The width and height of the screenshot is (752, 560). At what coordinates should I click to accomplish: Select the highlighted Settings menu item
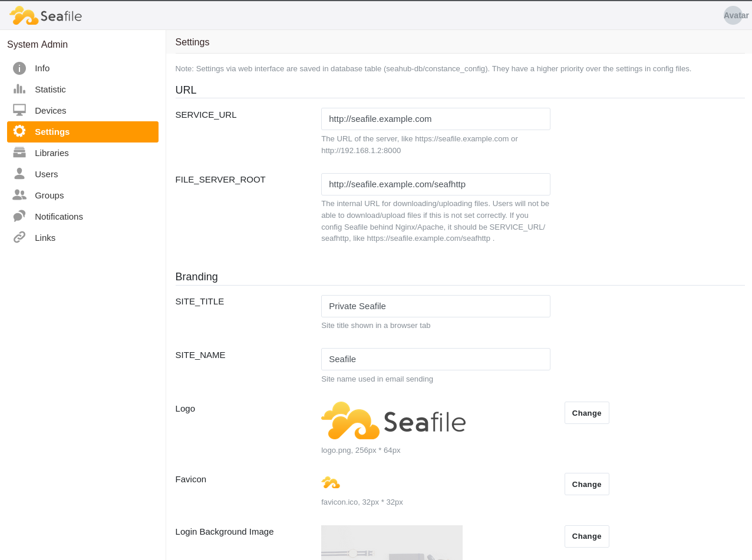(83, 132)
